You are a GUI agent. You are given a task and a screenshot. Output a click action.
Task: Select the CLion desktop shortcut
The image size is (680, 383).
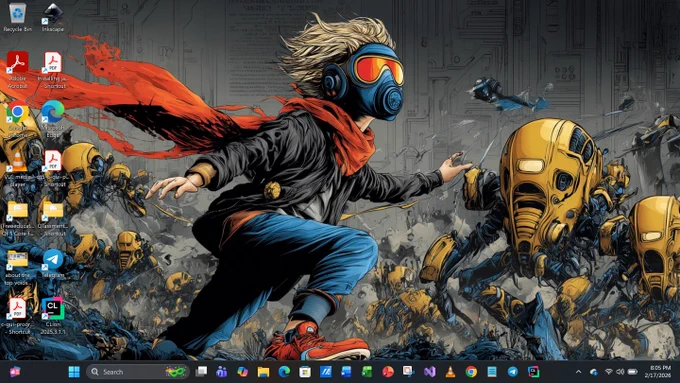tap(53, 315)
